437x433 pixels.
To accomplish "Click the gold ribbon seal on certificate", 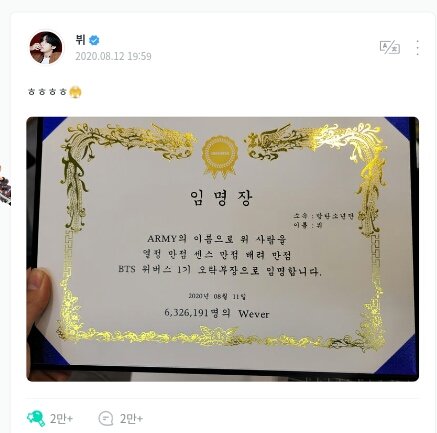I will coord(220,156).
